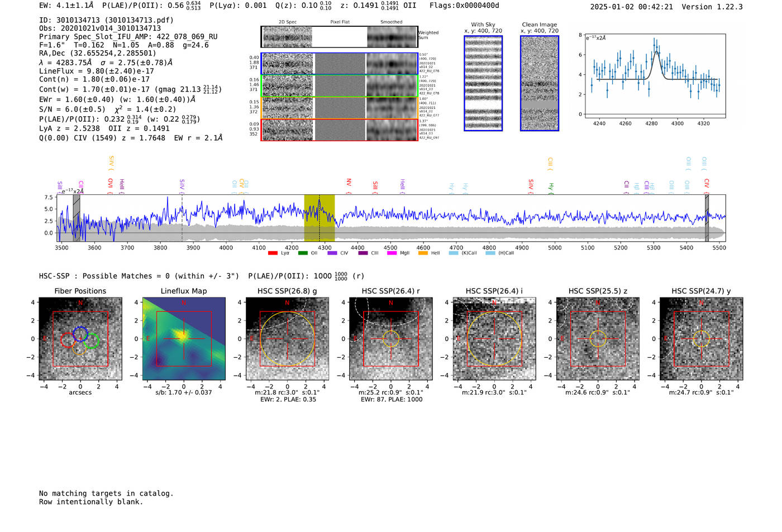Click the Row intentionally blank text
Screen dimensions: 782x532
[x=91, y=502]
